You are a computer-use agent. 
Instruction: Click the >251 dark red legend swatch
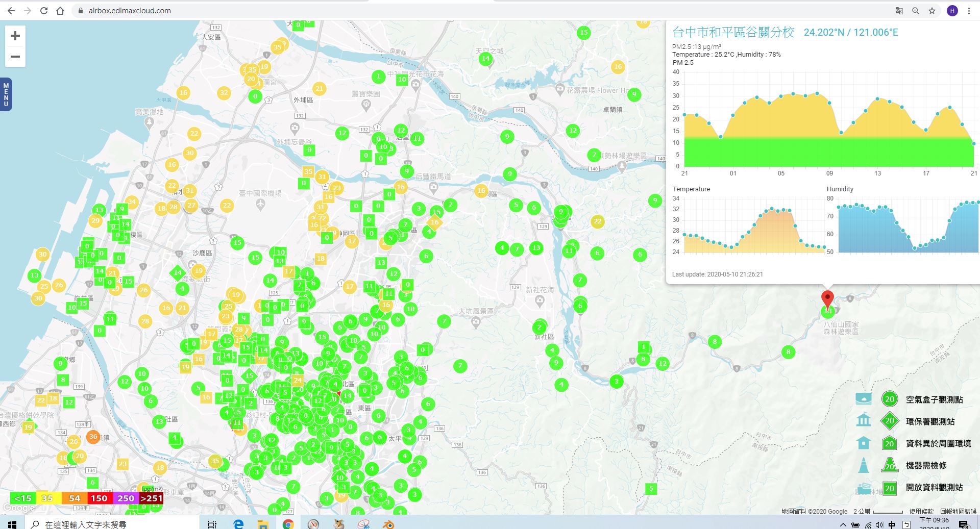click(151, 498)
